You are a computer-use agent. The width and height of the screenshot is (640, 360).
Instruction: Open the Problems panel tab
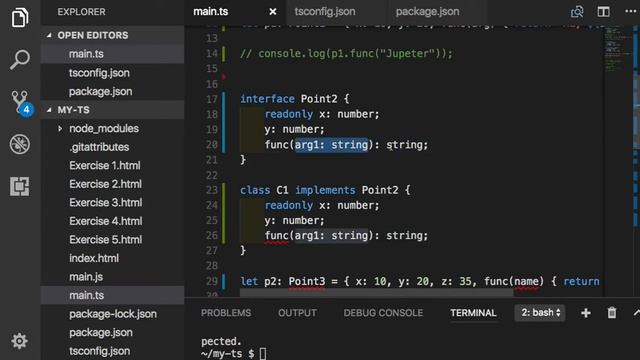(226, 313)
